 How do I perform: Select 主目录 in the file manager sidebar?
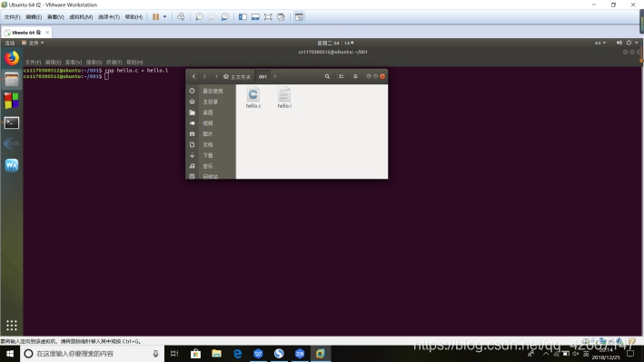coord(211,102)
